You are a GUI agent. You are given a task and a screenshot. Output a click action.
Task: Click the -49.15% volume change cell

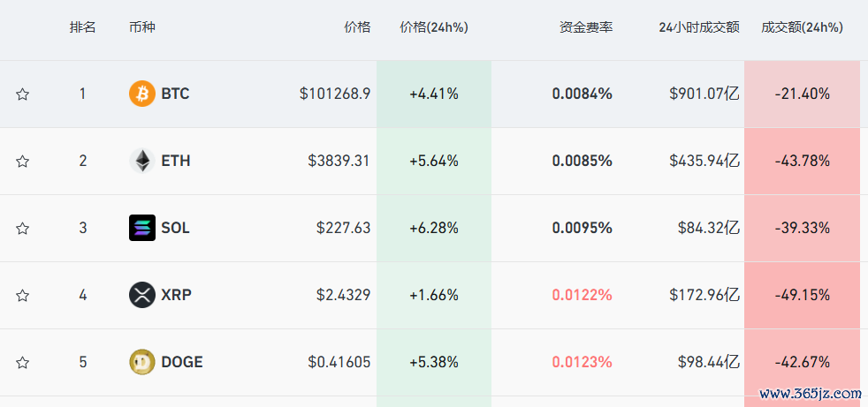click(802, 295)
